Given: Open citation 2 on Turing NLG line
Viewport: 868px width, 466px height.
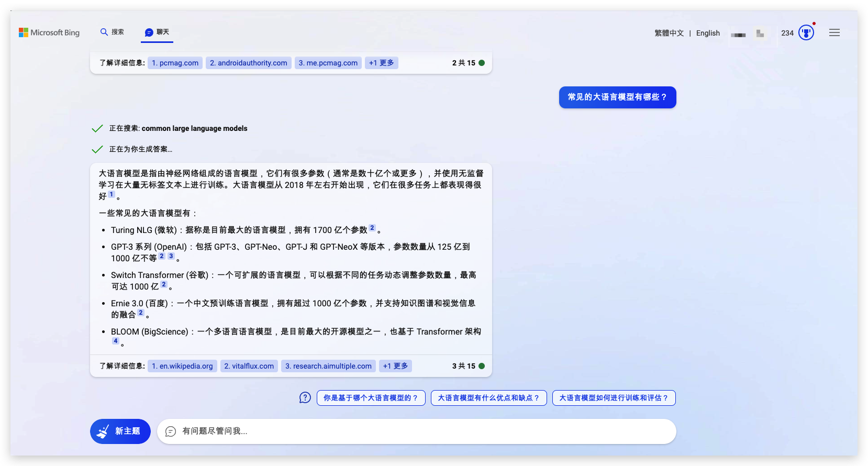Looking at the screenshot, I should coord(372,228).
